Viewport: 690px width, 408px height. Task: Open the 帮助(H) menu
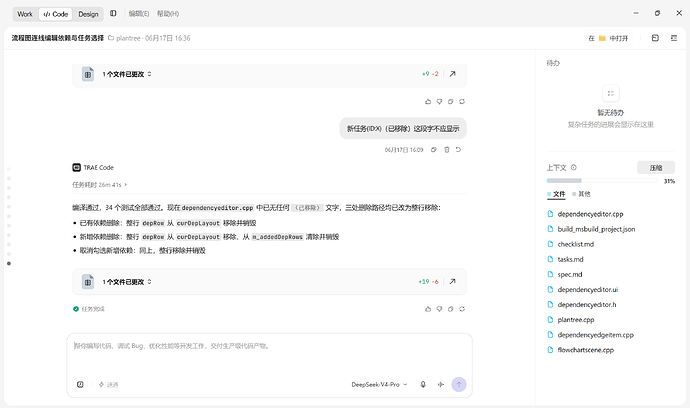[x=168, y=14]
